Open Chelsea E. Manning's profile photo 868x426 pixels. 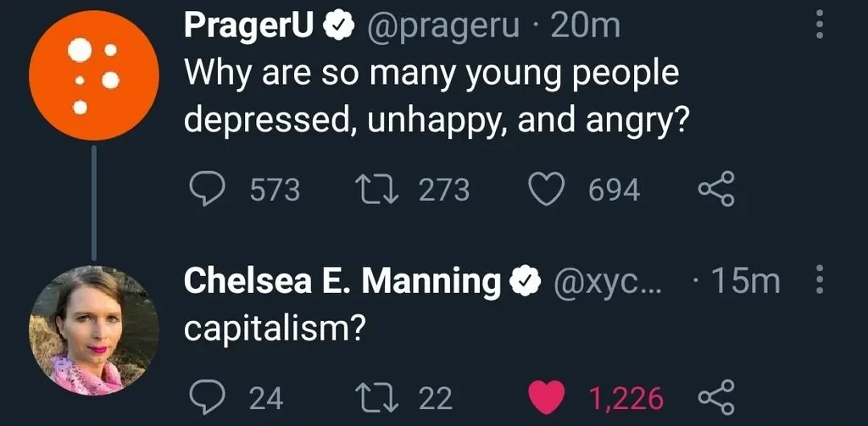(93, 330)
